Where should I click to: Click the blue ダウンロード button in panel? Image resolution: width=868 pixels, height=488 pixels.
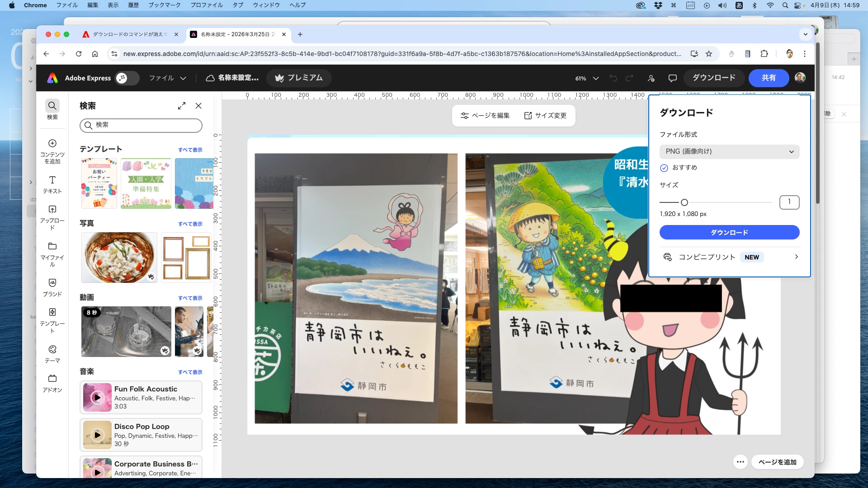(729, 232)
